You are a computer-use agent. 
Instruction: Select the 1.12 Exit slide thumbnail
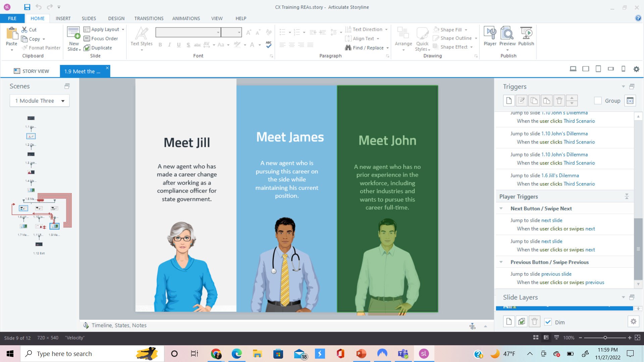coord(39,244)
